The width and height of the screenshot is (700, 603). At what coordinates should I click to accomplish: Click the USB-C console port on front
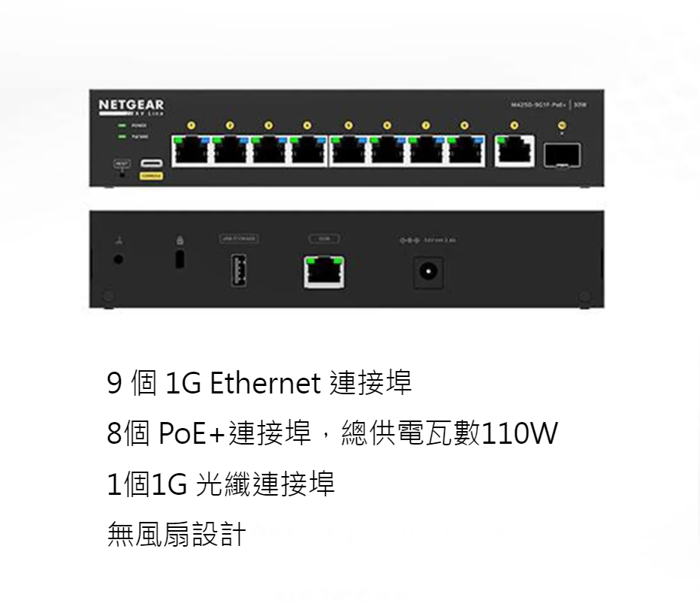click(151, 163)
